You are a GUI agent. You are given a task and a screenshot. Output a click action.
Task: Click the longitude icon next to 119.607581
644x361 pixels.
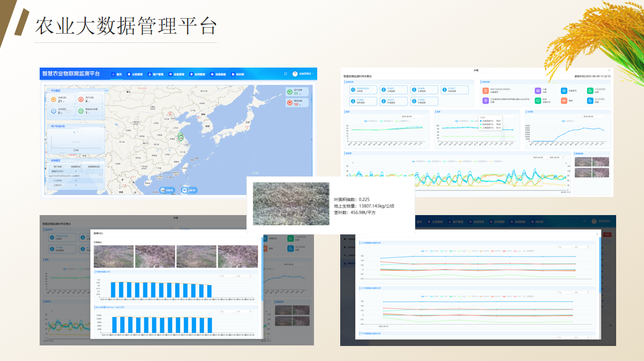click(590, 90)
